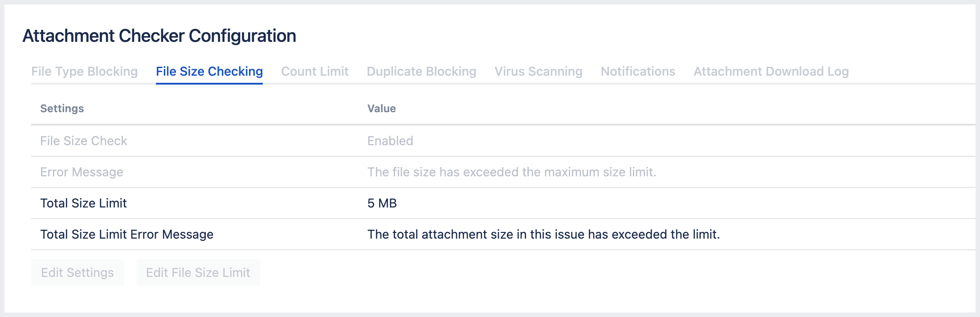Open the Virus Scanning tab
The height and width of the screenshot is (317, 980).
pyautogui.click(x=538, y=72)
